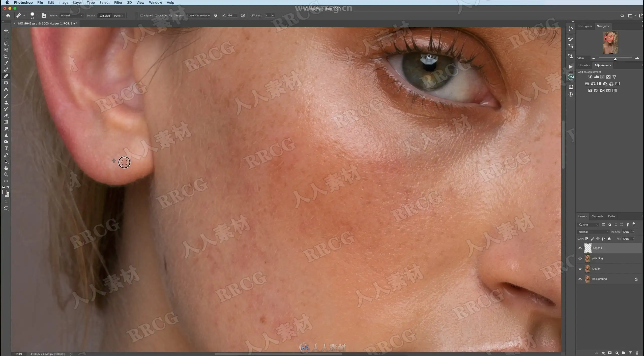Viewport: 644px width, 356px height.
Task: Expand the layer blend mode dropdown
Action: click(x=593, y=232)
